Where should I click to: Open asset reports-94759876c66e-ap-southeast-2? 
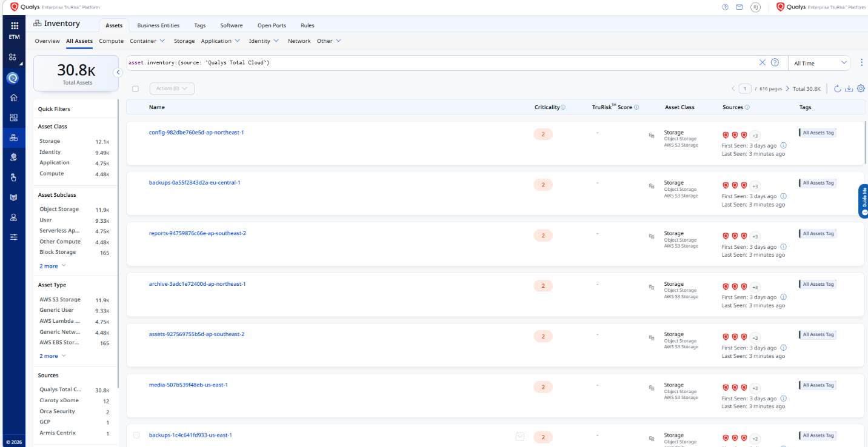(198, 233)
